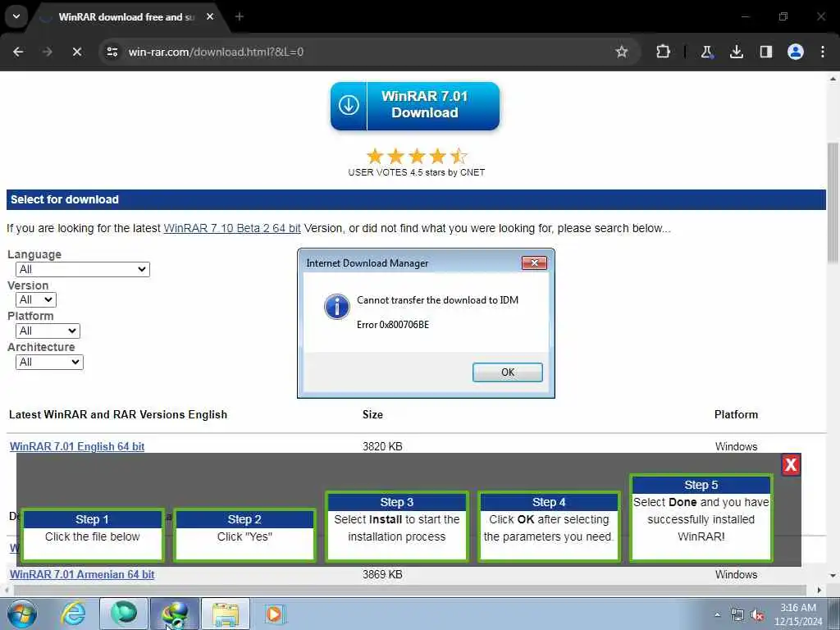This screenshot has width=840, height=630.
Task: Click the address bar URL
Action: tap(216, 52)
